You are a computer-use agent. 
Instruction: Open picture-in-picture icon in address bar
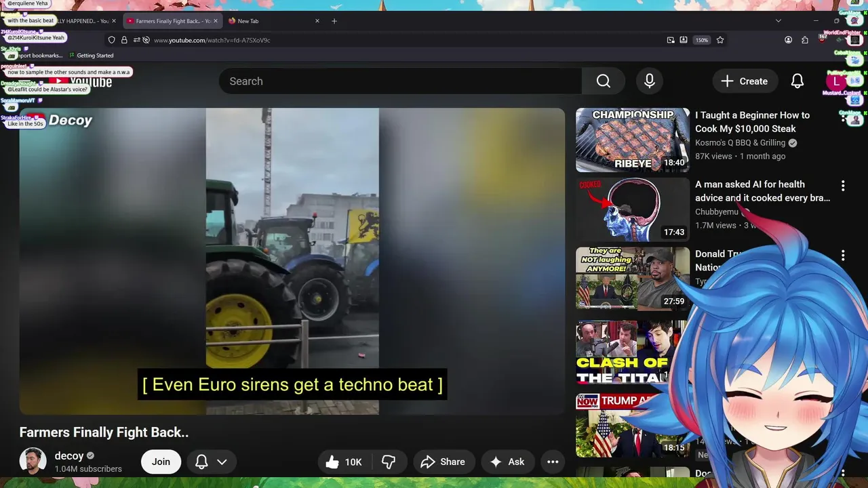click(671, 40)
